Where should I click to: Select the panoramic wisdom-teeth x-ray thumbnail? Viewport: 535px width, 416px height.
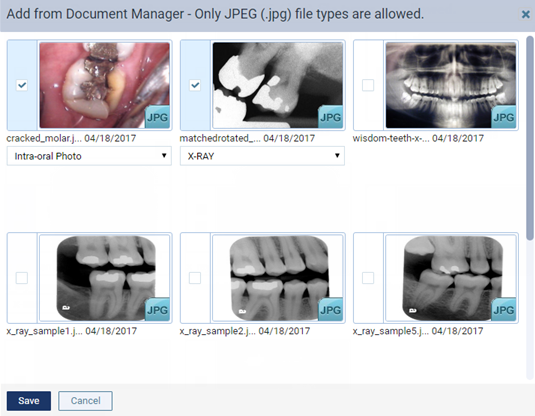coord(450,85)
